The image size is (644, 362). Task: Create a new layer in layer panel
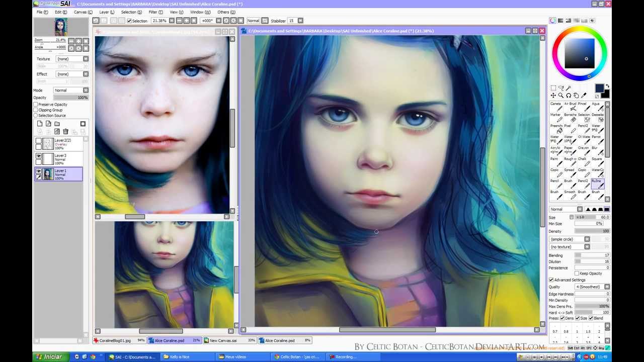(39, 124)
